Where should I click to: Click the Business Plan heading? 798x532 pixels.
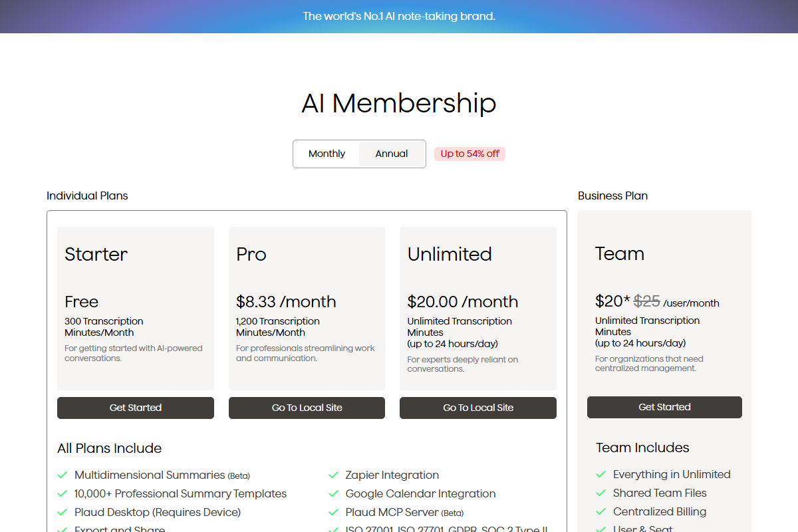[612, 196]
